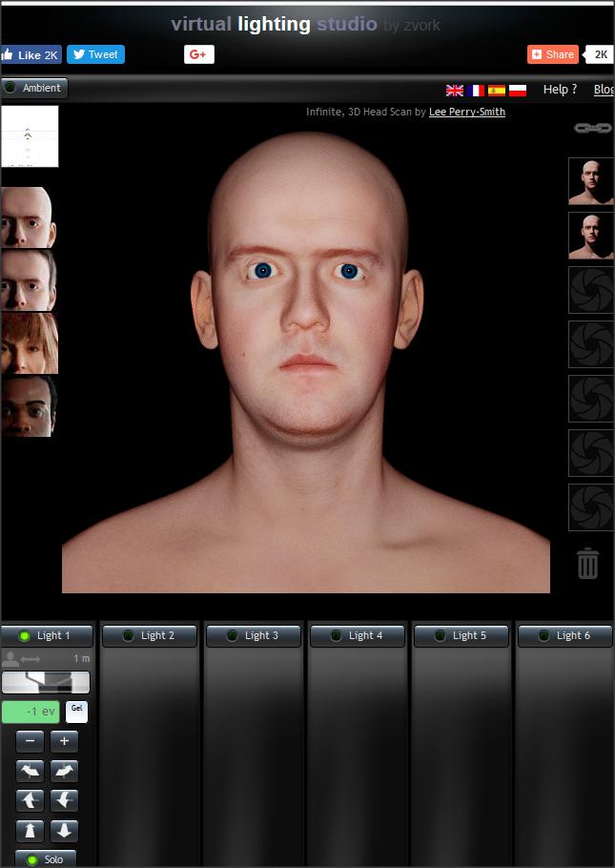615x868 pixels.
Task: Decrease light intensity with minus button
Action: [30, 741]
